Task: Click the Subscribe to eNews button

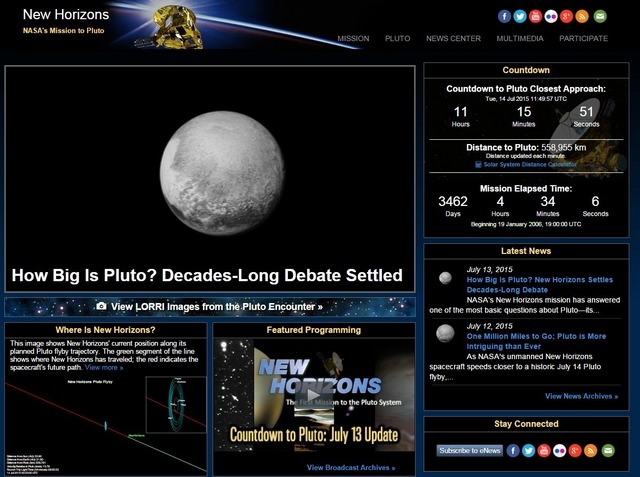Action: pos(470,450)
